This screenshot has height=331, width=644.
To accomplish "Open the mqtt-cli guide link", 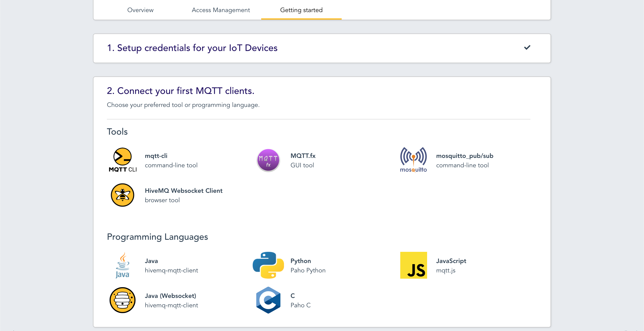I will tap(156, 156).
